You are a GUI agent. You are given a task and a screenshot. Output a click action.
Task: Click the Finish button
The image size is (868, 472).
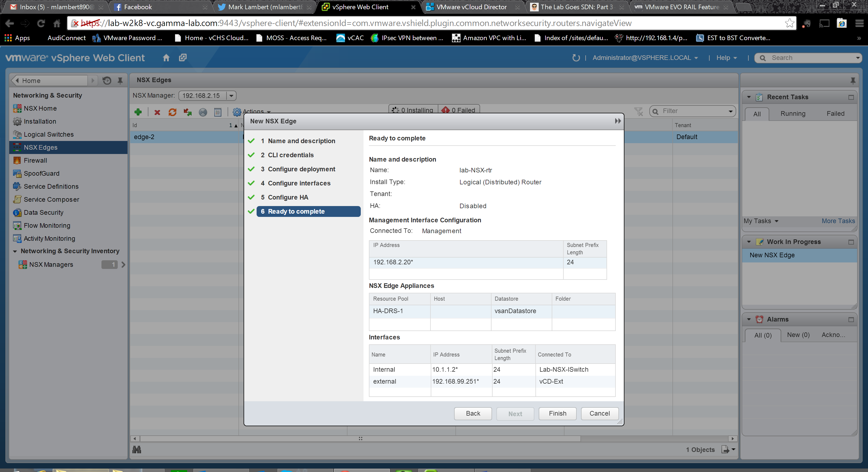(557, 413)
